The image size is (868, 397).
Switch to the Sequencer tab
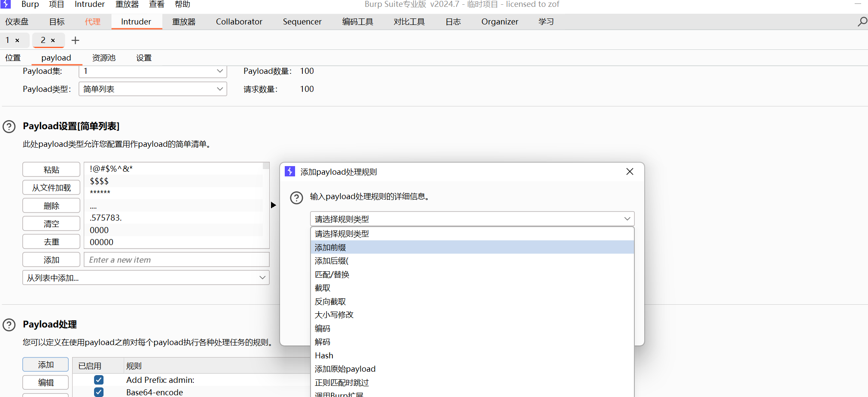tap(302, 22)
